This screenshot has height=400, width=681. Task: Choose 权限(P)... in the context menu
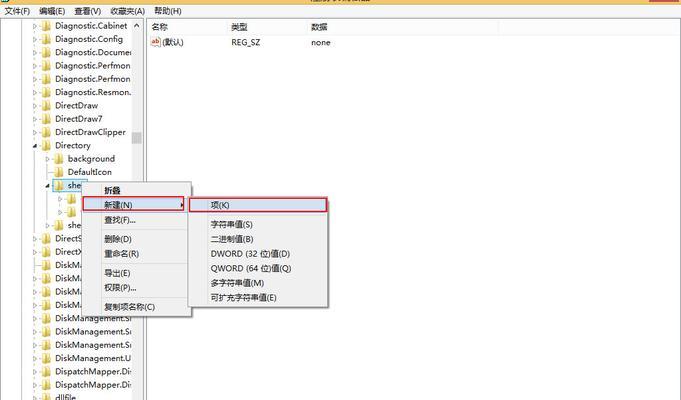[136, 288]
